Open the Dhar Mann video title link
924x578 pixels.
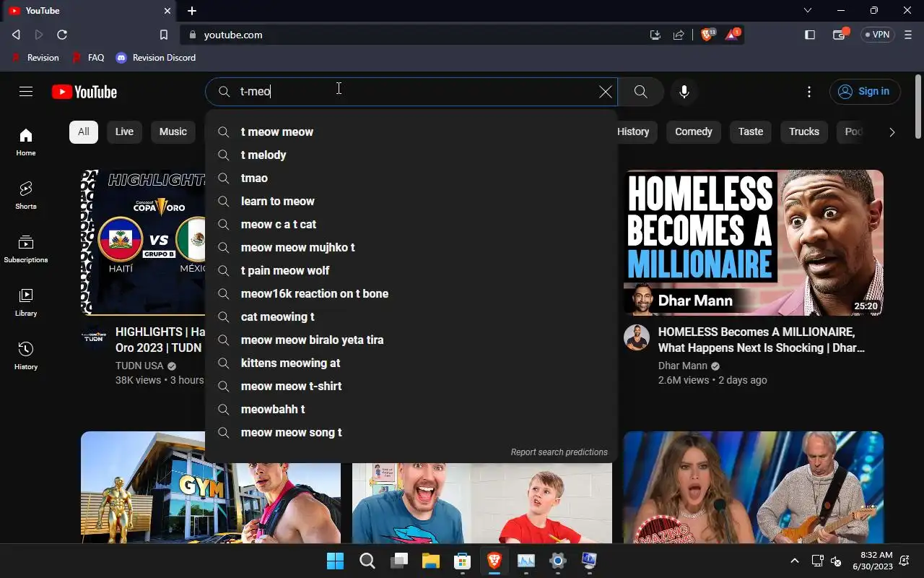[x=762, y=340]
